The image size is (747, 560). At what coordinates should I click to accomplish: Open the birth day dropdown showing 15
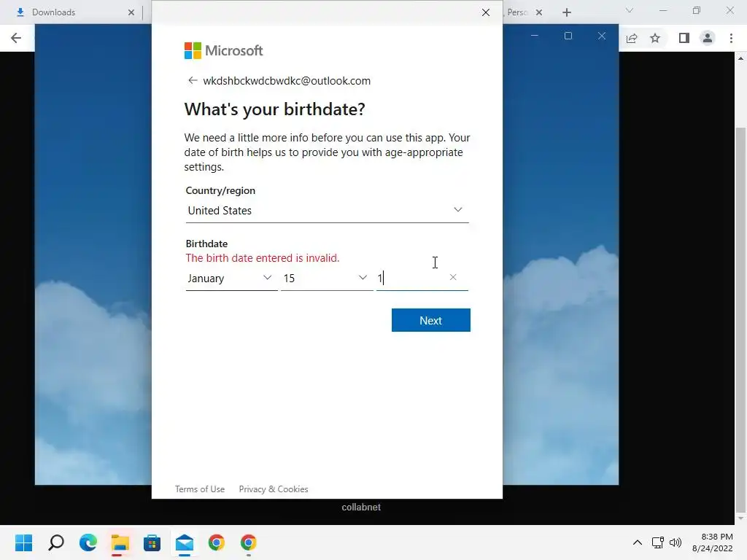click(x=327, y=278)
